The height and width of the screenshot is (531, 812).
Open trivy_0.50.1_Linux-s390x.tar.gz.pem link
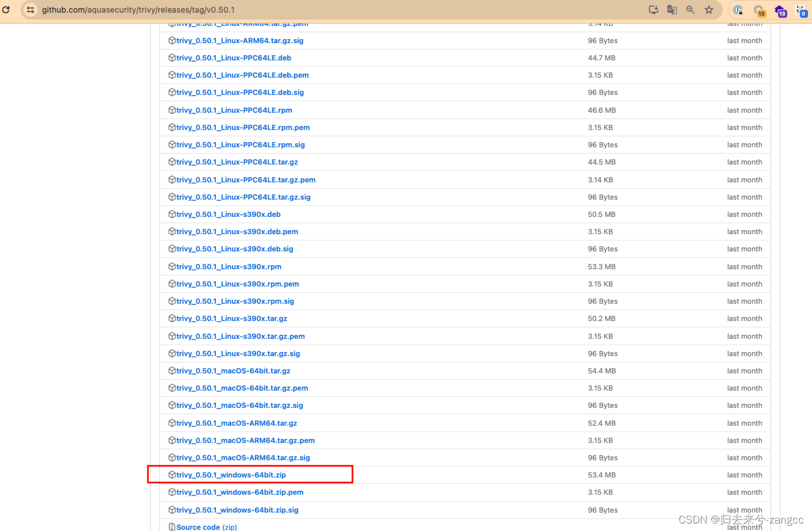[x=241, y=337]
